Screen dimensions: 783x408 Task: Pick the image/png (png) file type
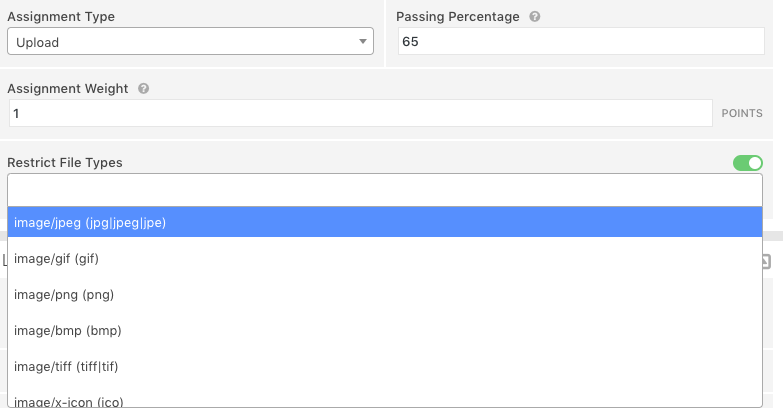384,294
